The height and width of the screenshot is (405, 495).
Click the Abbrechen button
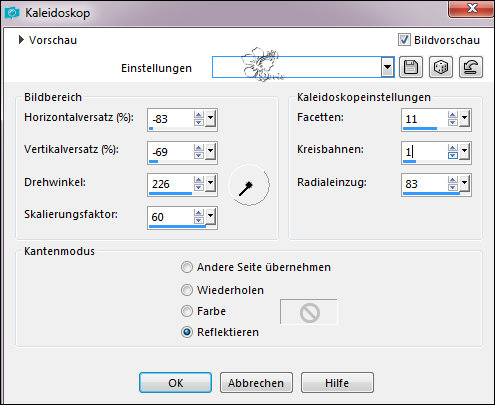[x=256, y=383]
